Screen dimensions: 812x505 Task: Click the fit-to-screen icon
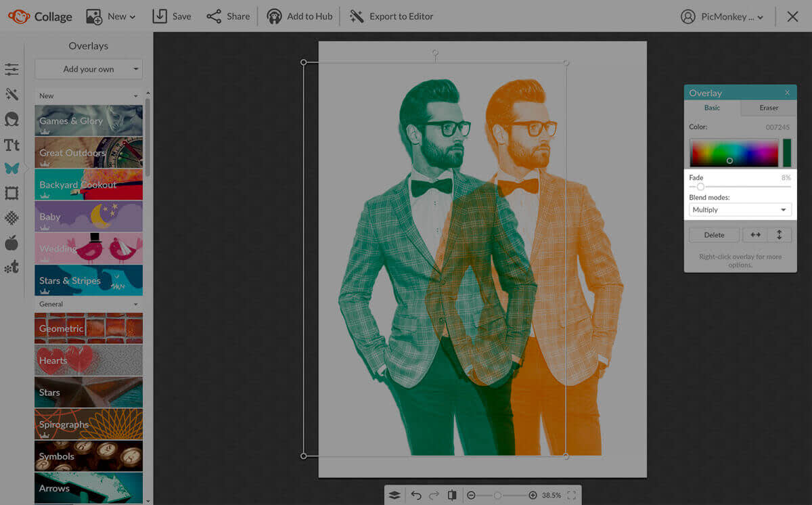click(572, 496)
